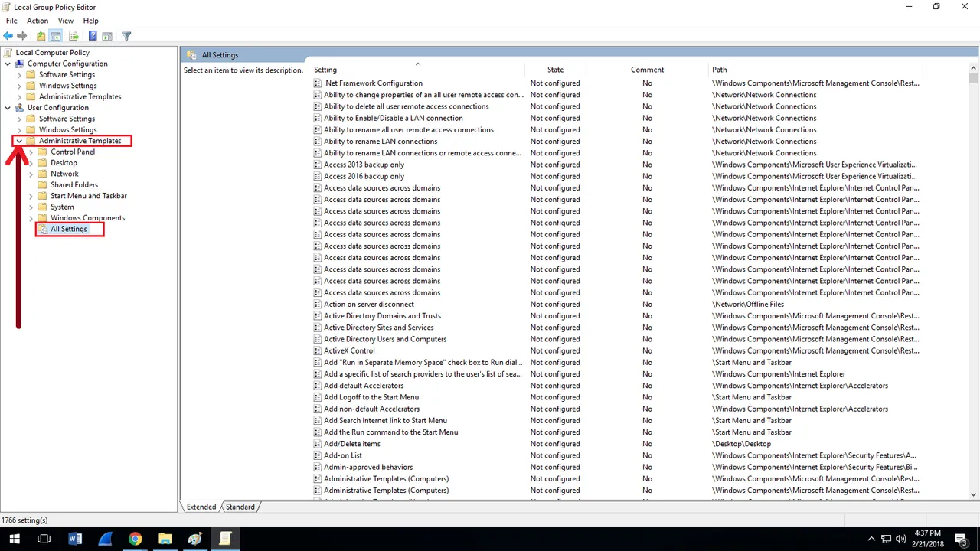Open the Action menu
Screen dimensions: 980x551
click(x=38, y=21)
